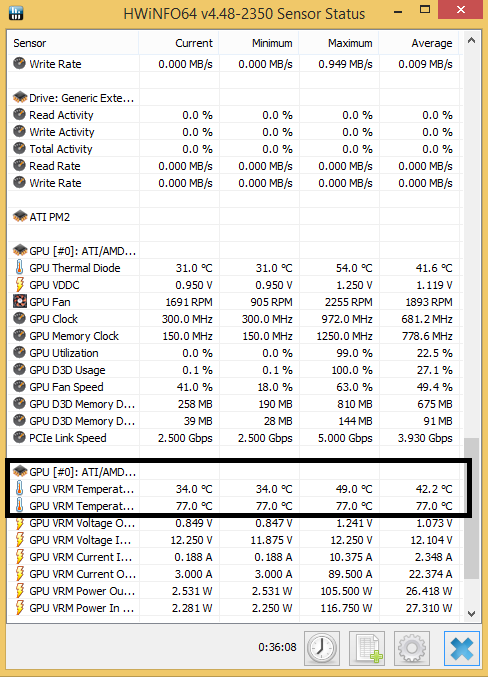Click the ATI PM2 chip icon
The height and width of the screenshot is (677, 488).
20,216
